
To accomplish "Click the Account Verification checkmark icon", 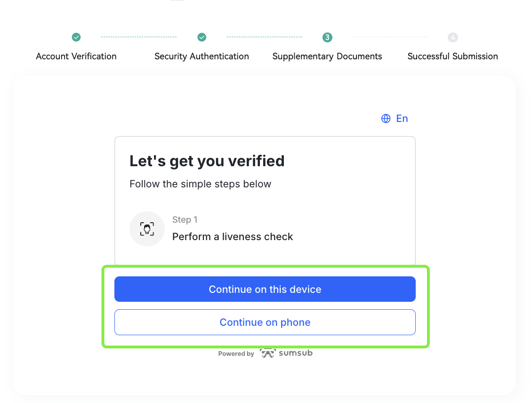I will [x=76, y=37].
